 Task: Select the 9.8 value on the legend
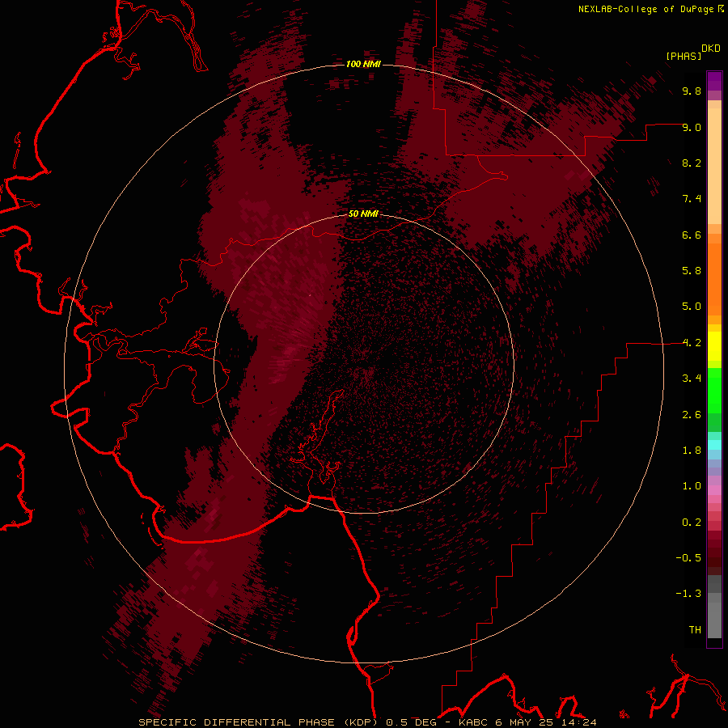pos(692,91)
